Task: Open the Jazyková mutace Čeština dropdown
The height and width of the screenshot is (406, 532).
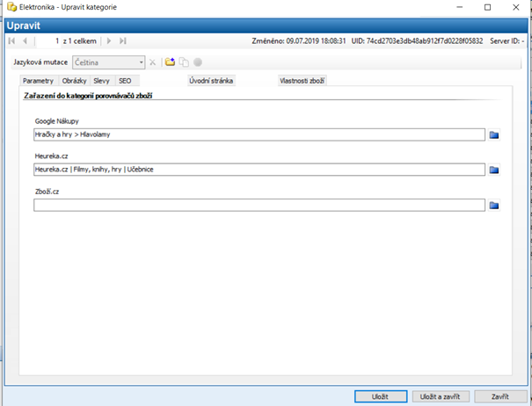Action: coord(107,62)
